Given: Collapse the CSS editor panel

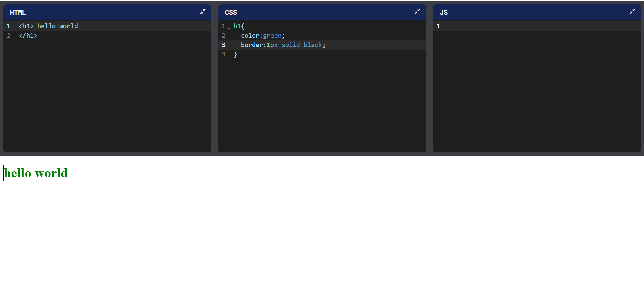Looking at the screenshot, I should click(x=417, y=12).
